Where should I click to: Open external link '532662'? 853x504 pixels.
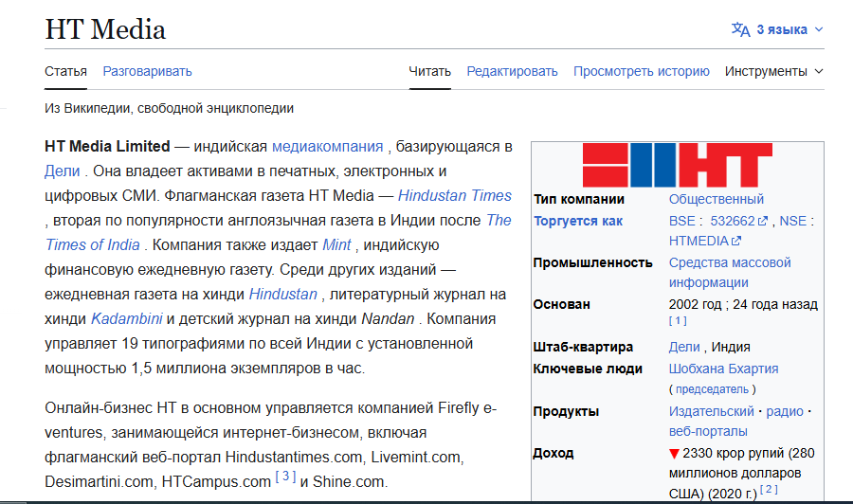(x=733, y=221)
